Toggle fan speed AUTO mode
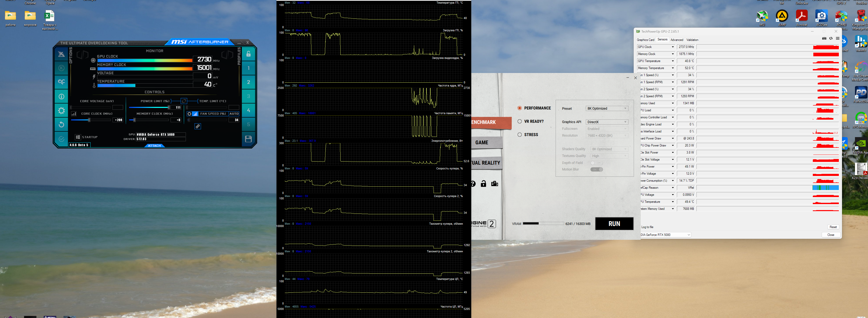 point(234,114)
